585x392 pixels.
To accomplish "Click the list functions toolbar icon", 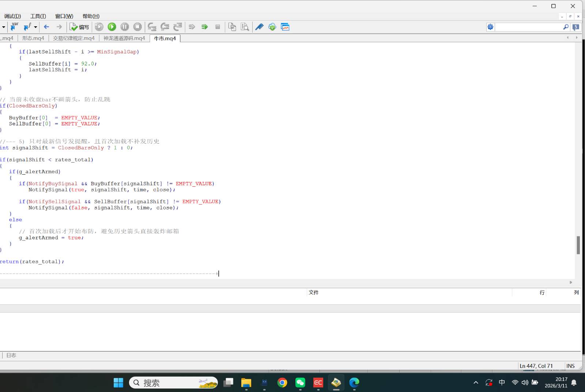I will pyautogui.click(x=27, y=27).
